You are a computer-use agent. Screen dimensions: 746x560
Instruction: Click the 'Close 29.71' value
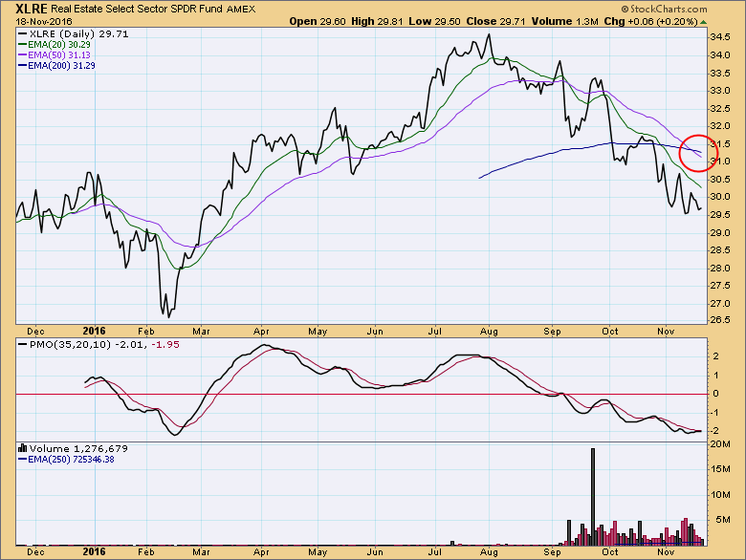click(495, 21)
